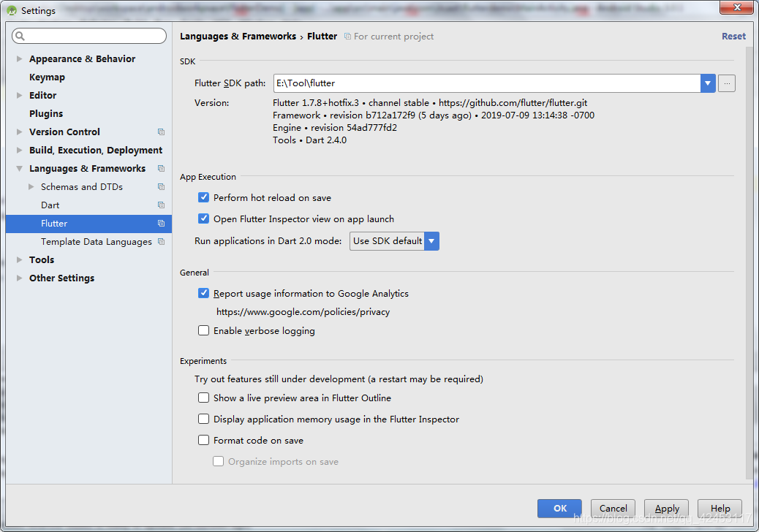Click project-level icon beside Dart
Viewport: 759px width, 532px height.
[161, 205]
